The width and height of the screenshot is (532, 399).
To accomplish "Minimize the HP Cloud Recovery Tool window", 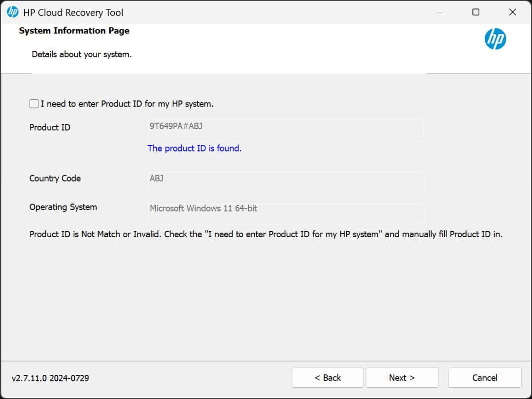I will [x=438, y=12].
